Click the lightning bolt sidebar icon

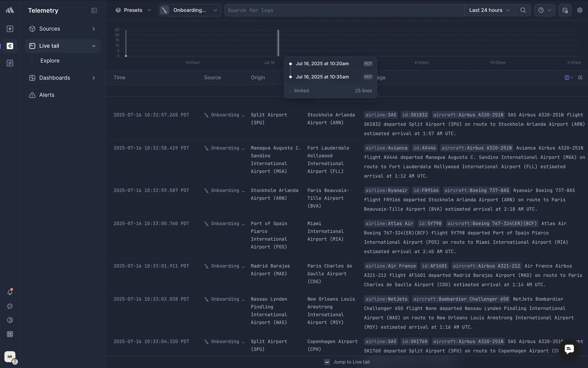tap(10, 29)
